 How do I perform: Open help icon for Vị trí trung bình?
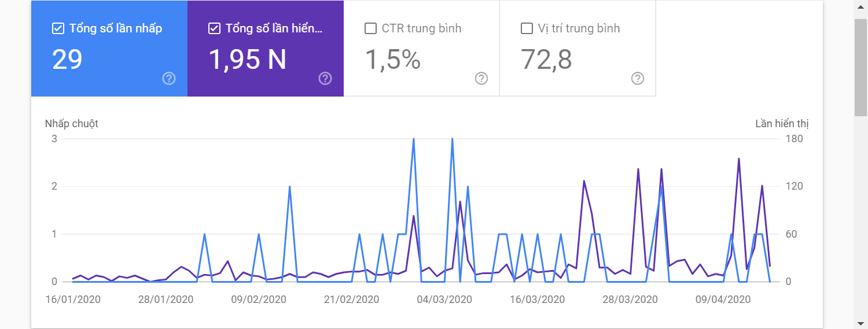click(x=638, y=79)
